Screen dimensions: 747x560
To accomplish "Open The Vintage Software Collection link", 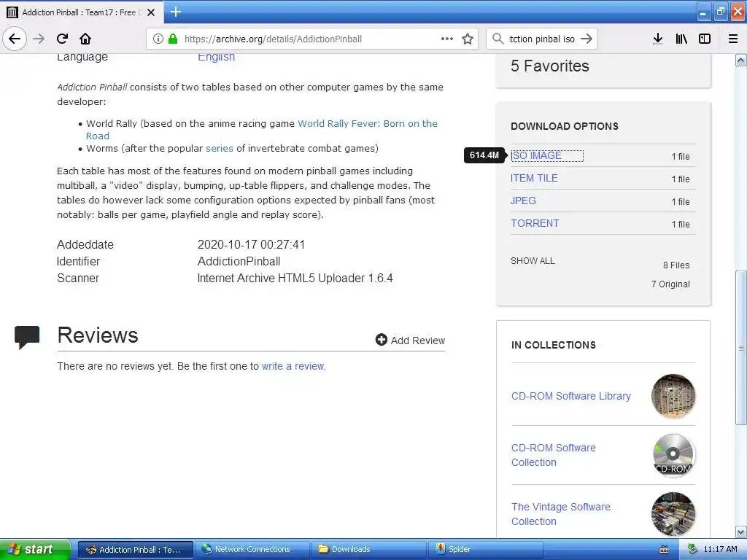I will (x=561, y=514).
